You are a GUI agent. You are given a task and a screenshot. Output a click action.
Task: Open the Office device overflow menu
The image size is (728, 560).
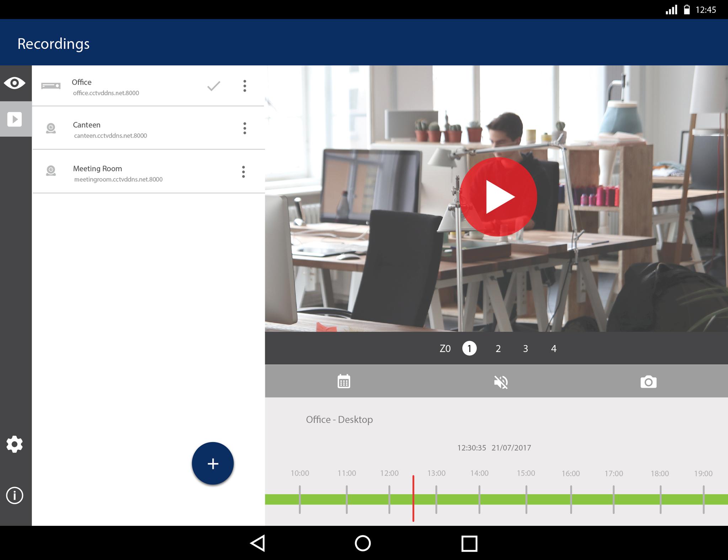pyautogui.click(x=245, y=86)
